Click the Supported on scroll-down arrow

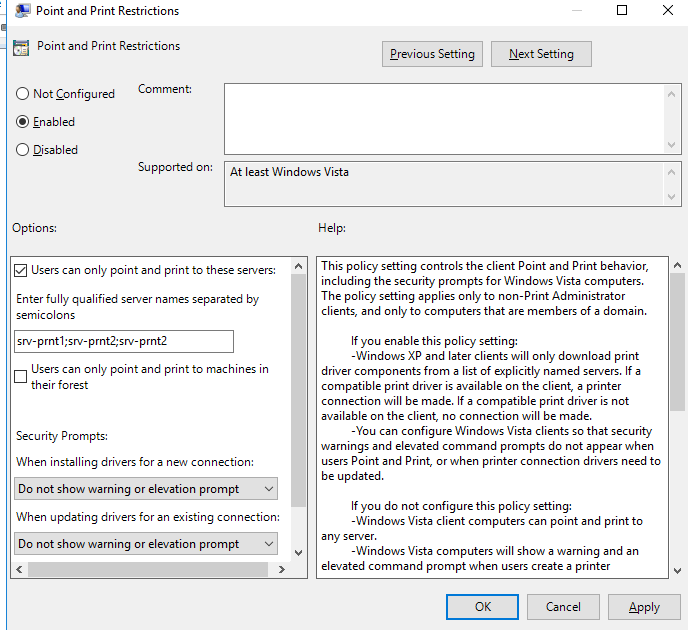pyautogui.click(x=671, y=197)
